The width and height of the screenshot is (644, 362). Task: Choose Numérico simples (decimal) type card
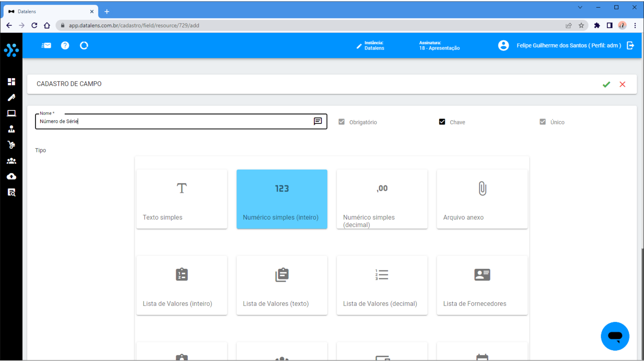click(382, 199)
